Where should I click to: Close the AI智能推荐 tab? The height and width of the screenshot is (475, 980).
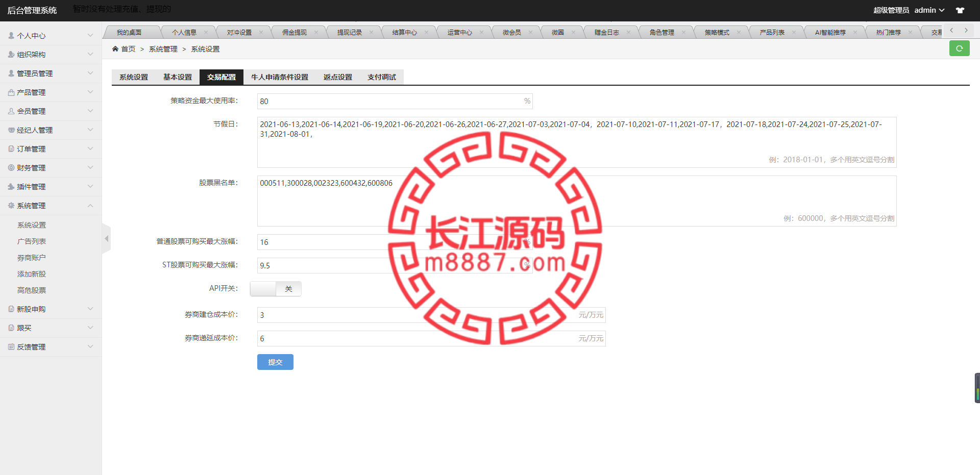tap(855, 32)
